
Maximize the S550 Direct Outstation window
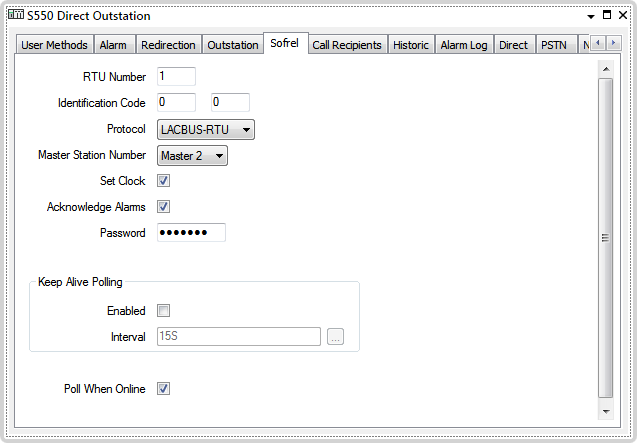pyautogui.click(x=607, y=15)
